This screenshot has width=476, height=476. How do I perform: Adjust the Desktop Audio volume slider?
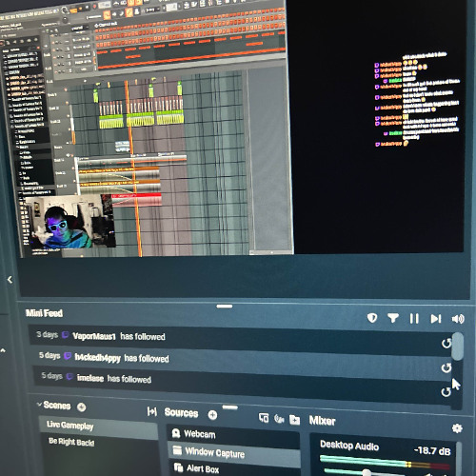[367, 472]
